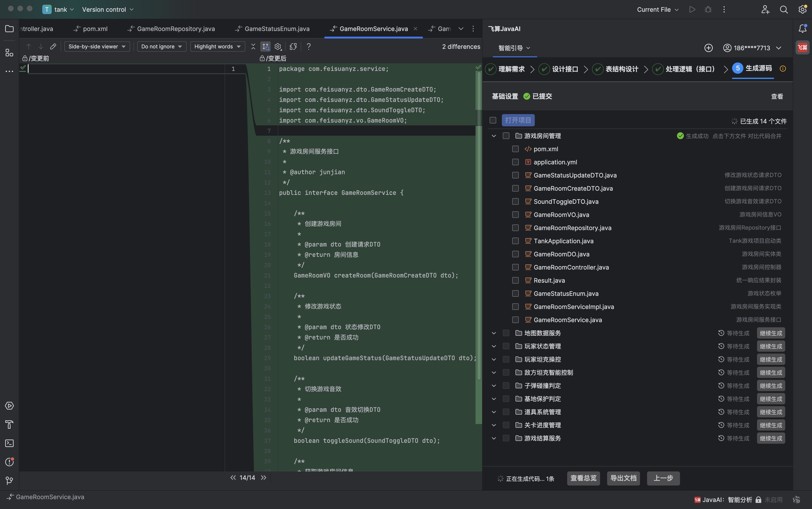Click the collapse unchanged fragments icon
The width and height of the screenshot is (812, 509).
[253, 46]
